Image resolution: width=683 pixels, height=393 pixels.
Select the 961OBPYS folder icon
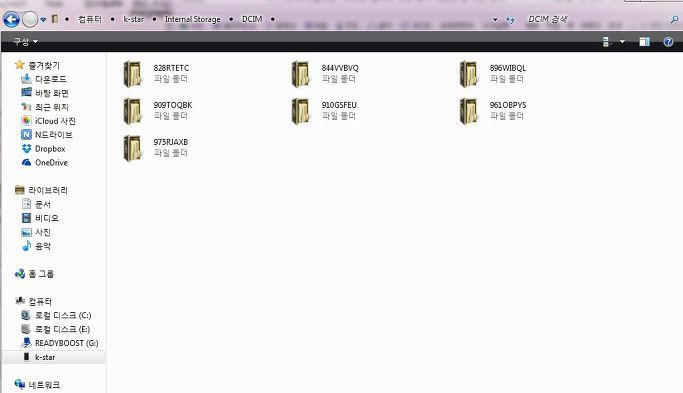click(469, 111)
